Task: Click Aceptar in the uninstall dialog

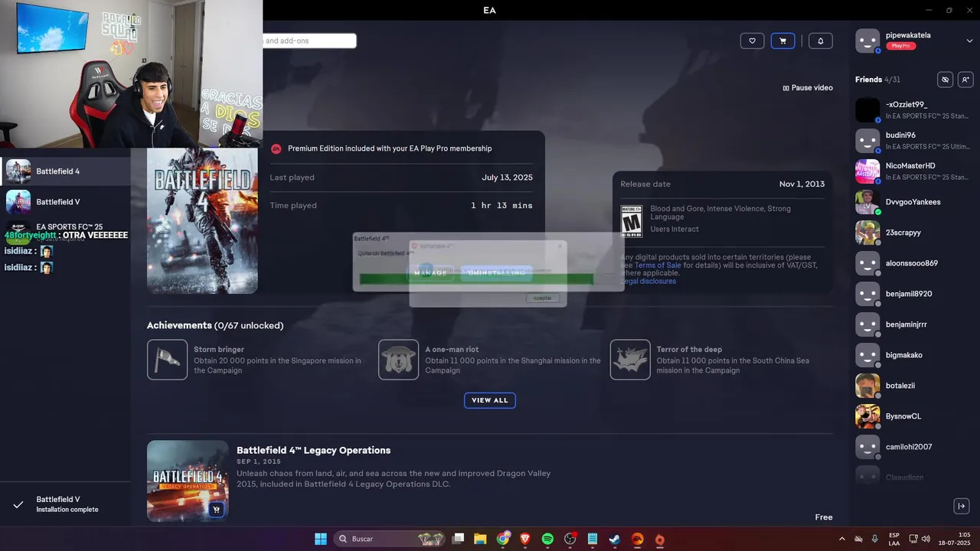Action: coord(542,298)
